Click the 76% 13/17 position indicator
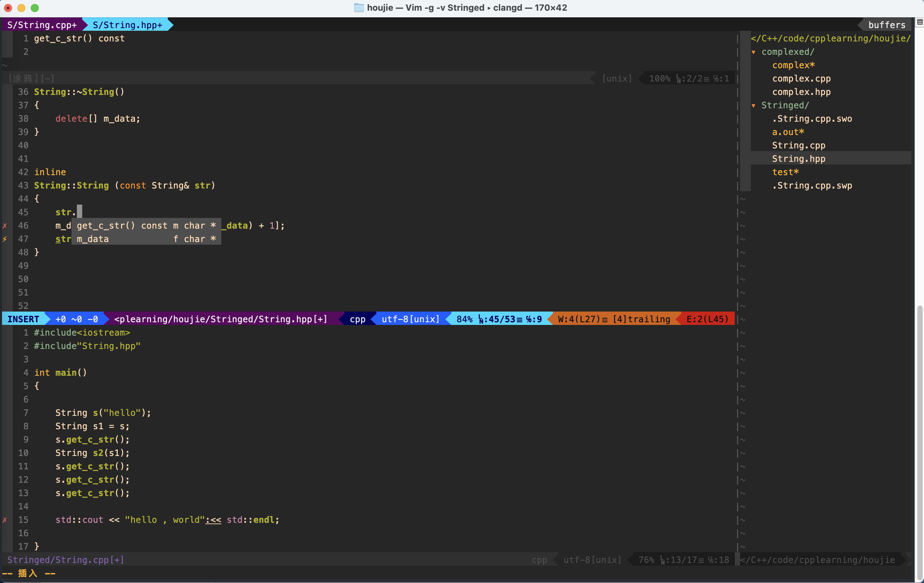The height and width of the screenshot is (583, 924). tap(684, 560)
